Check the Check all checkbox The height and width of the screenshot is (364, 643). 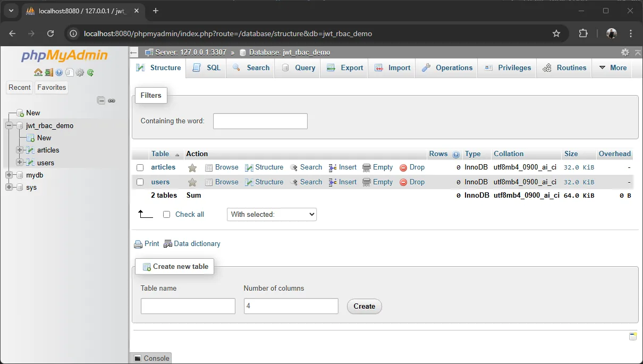(166, 215)
